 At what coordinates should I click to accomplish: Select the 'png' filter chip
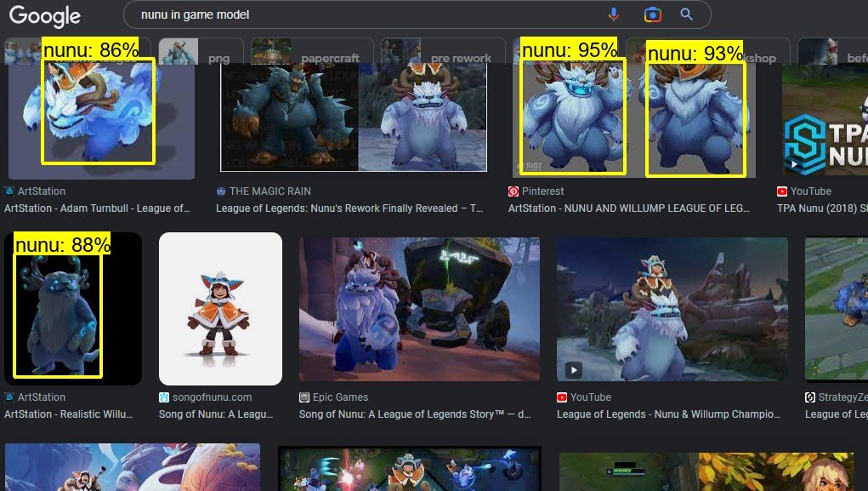pos(201,51)
